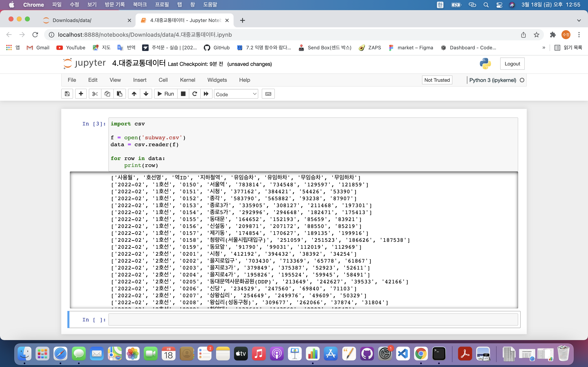Copy selected cells using the toolbar icon

pos(107,94)
